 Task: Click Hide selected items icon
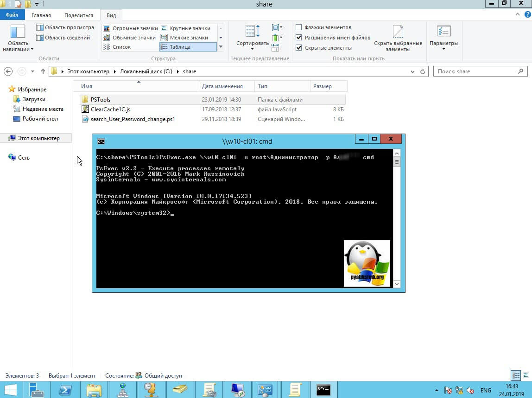click(x=398, y=38)
